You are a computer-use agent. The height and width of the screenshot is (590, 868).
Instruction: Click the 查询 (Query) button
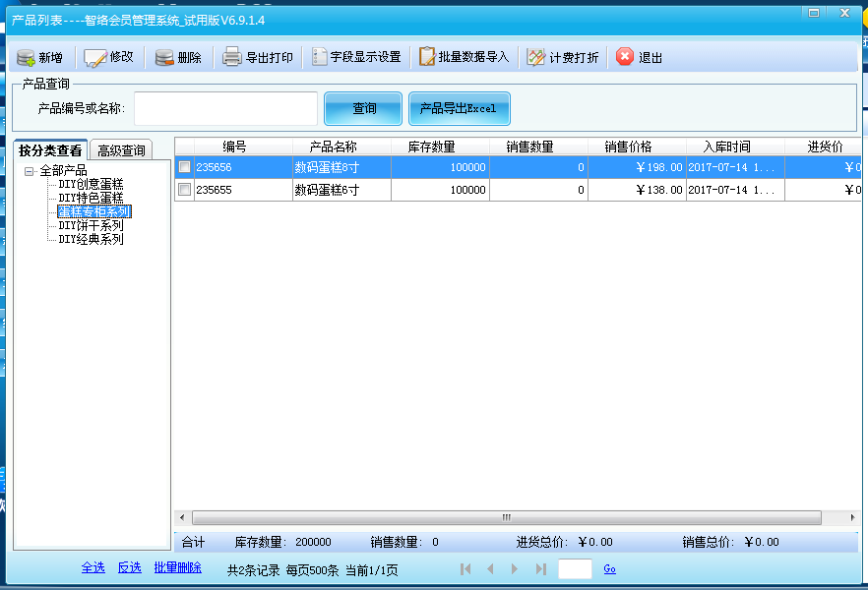pos(362,108)
